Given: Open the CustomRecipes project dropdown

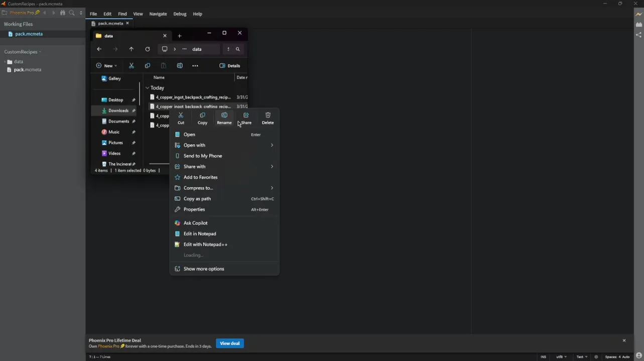Looking at the screenshot, I should tap(23, 52).
